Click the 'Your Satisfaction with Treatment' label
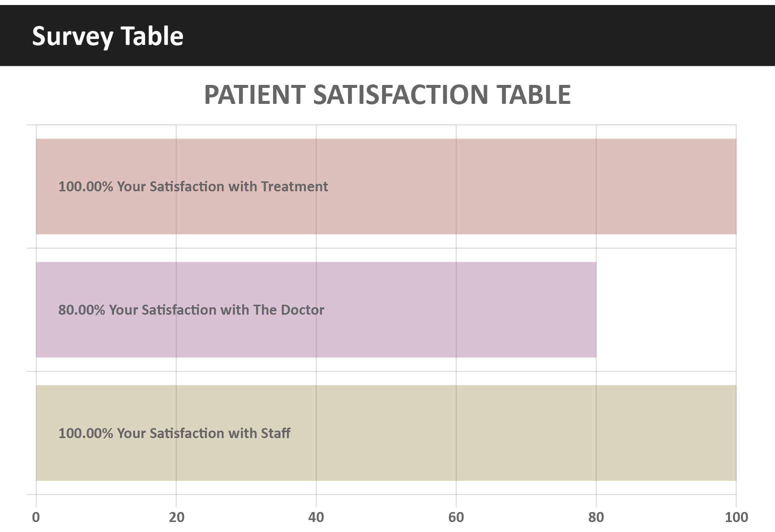This screenshot has width=775, height=532. pos(222,186)
